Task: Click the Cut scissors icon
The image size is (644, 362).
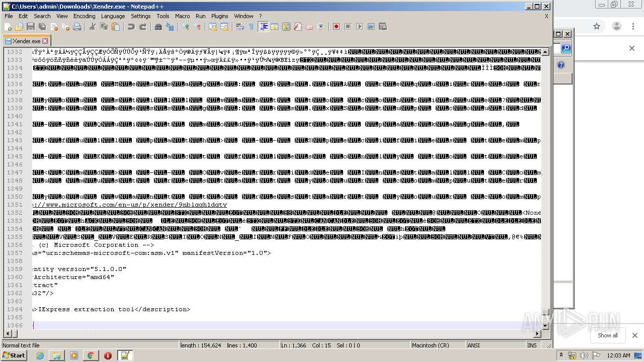Action: [x=93, y=27]
